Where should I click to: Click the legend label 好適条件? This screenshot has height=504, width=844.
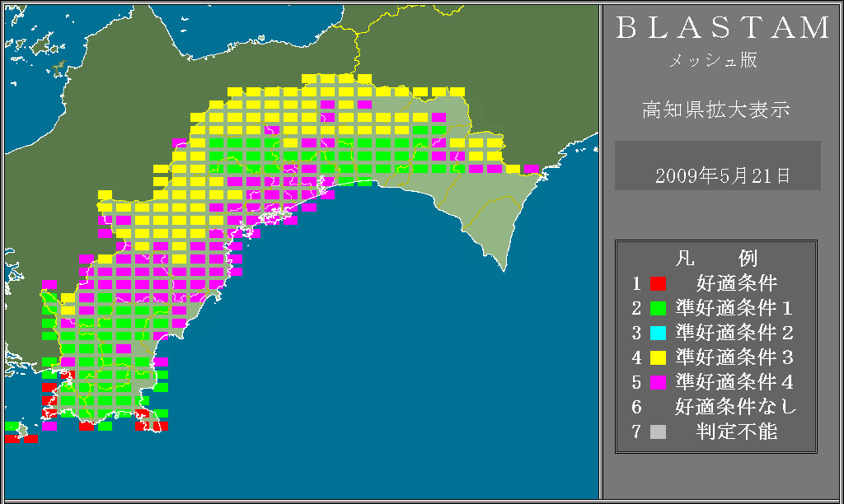click(x=737, y=283)
